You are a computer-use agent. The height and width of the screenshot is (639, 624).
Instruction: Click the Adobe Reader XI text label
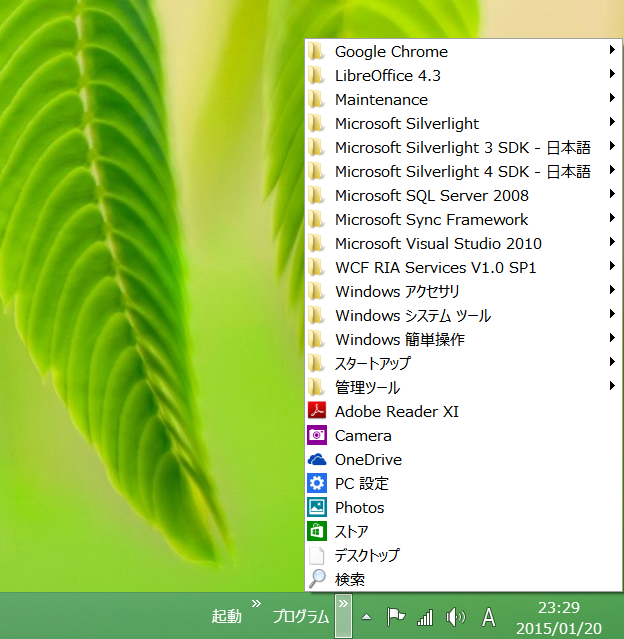pyautogui.click(x=397, y=412)
